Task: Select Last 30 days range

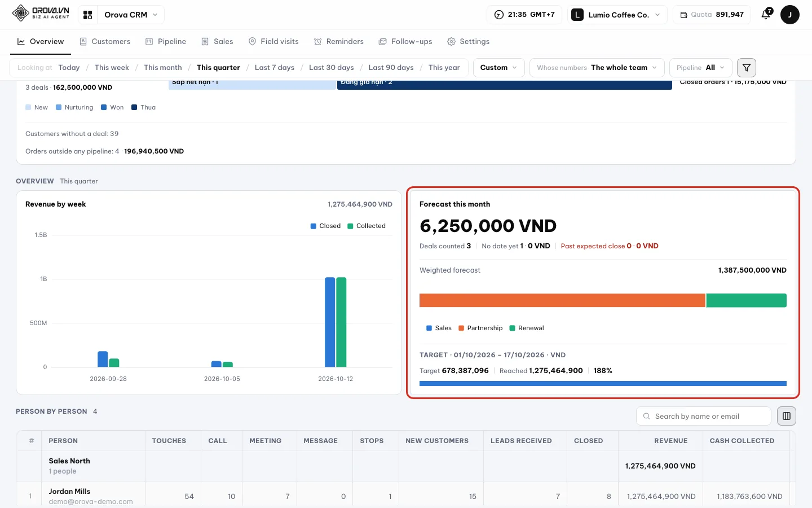Action: click(x=332, y=68)
